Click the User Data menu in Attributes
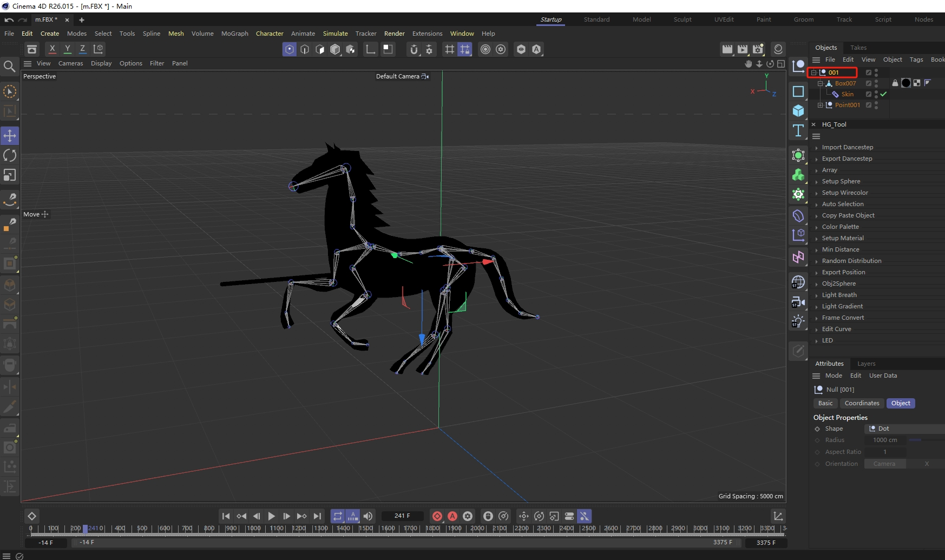This screenshot has width=945, height=560. click(x=883, y=375)
